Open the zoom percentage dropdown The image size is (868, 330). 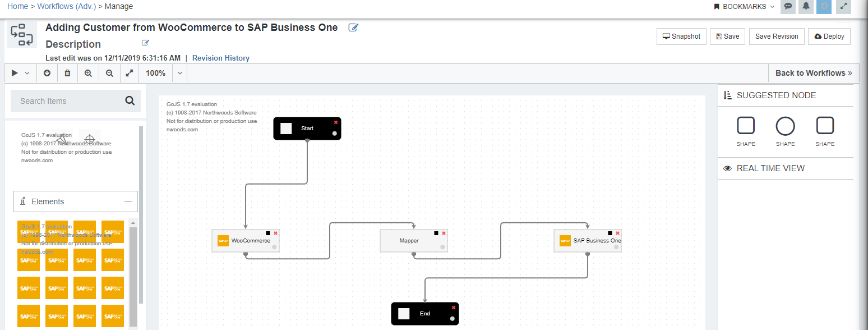[x=179, y=73]
